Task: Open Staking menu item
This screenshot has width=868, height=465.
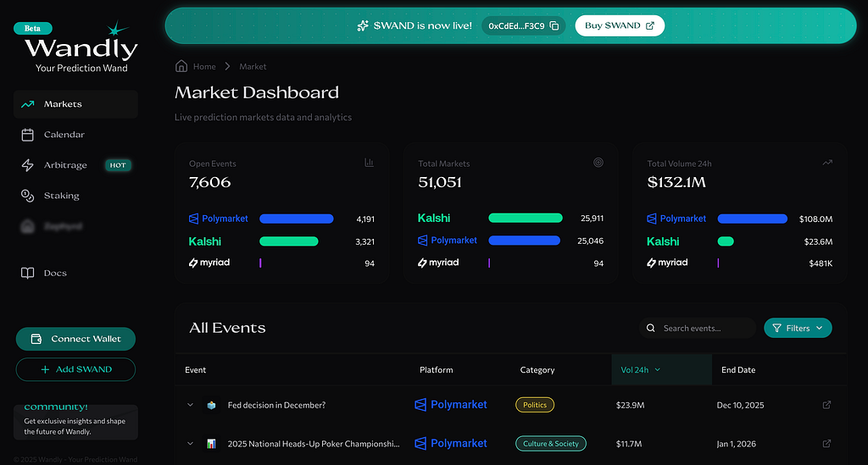Action: click(x=75, y=196)
